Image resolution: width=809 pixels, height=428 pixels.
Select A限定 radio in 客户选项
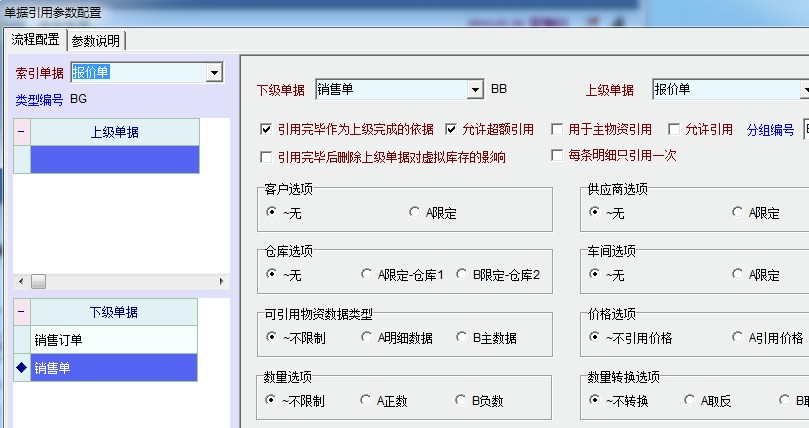coord(415,212)
